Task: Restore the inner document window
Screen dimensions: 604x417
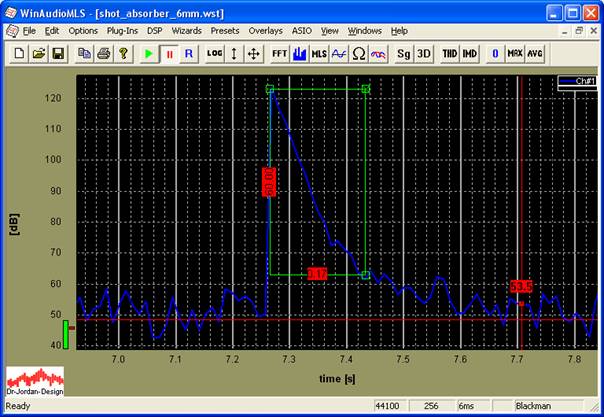Action: click(579, 31)
